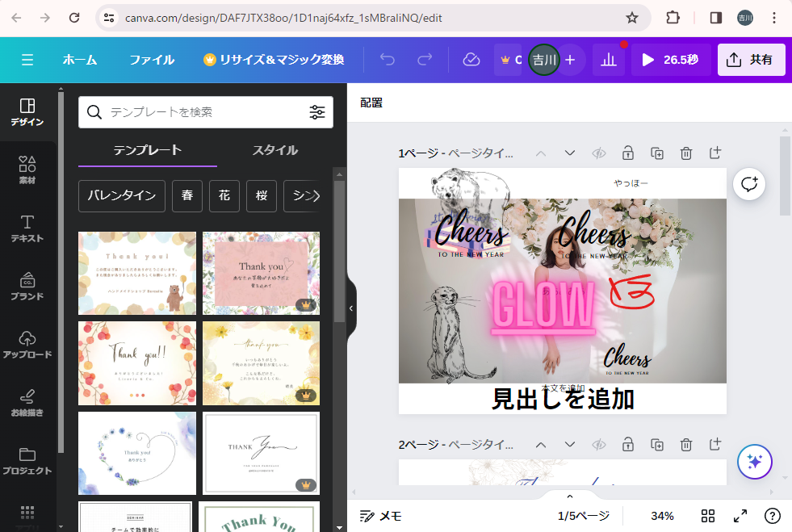
Task: Click the 共有 share button
Action: [x=751, y=60]
